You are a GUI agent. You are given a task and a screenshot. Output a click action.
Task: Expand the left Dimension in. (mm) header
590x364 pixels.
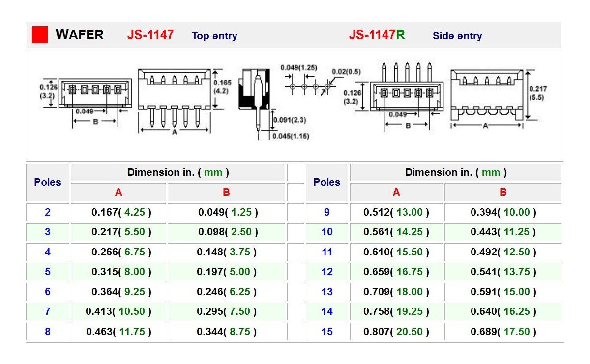coord(178,172)
